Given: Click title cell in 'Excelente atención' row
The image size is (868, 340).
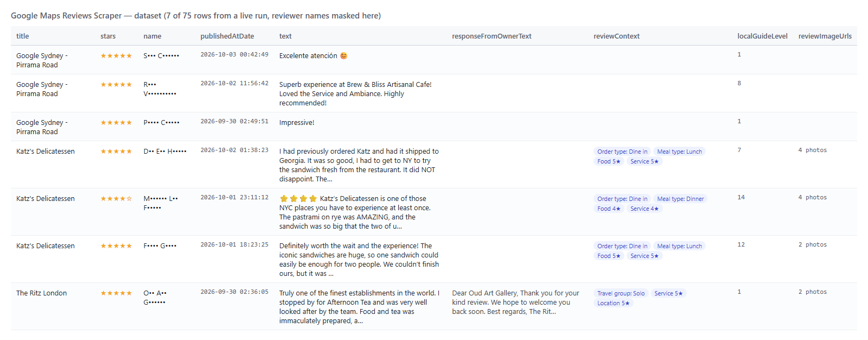Looking at the screenshot, I should coord(42,60).
